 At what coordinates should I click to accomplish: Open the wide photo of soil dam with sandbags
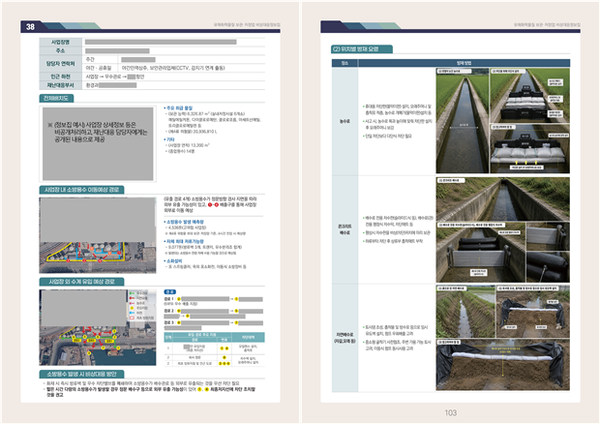[x=503, y=365]
